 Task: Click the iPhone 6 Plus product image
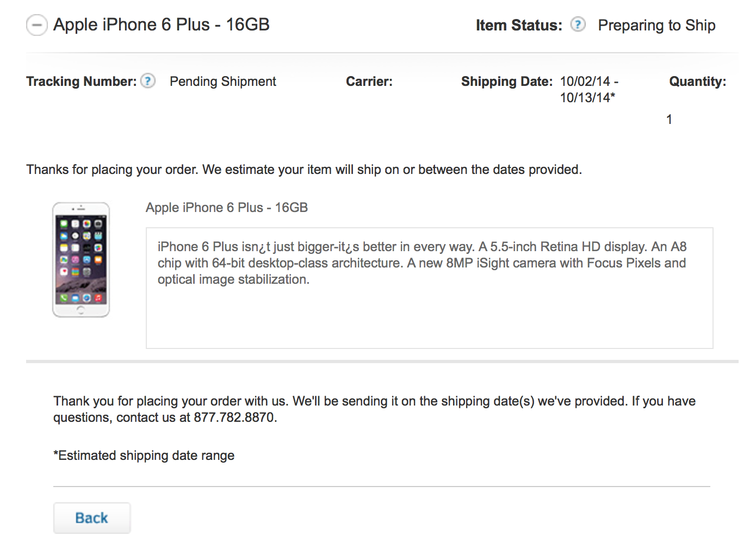81,260
